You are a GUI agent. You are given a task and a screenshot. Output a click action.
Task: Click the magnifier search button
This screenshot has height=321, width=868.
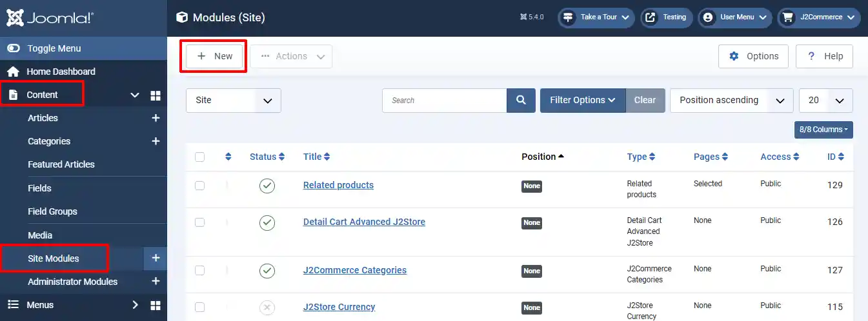pos(521,100)
